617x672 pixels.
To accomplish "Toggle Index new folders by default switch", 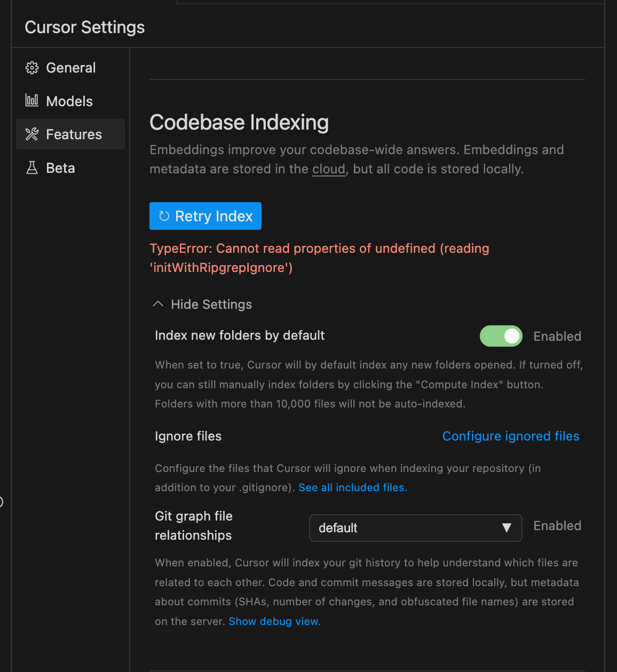I will coord(501,336).
